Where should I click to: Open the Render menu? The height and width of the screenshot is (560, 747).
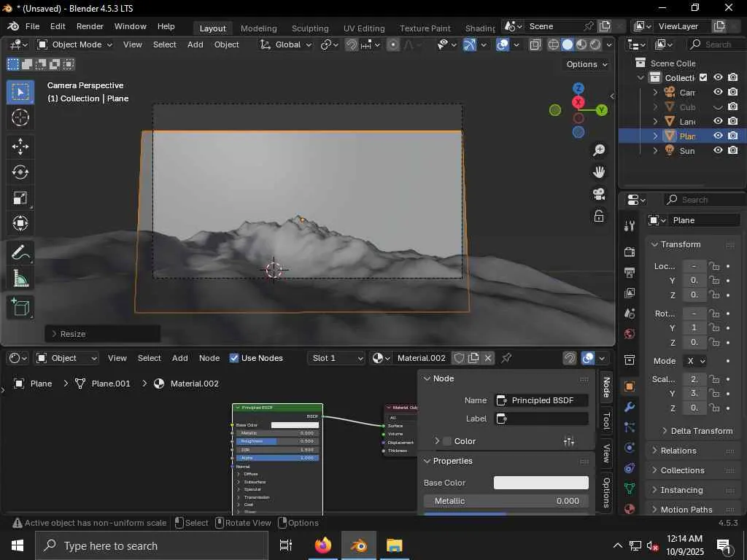(90, 26)
